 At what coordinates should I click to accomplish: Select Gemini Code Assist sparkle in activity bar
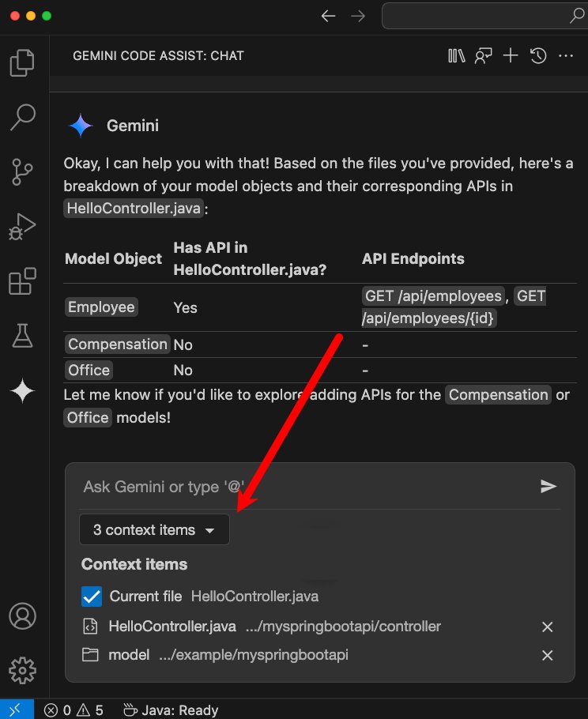point(22,391)
